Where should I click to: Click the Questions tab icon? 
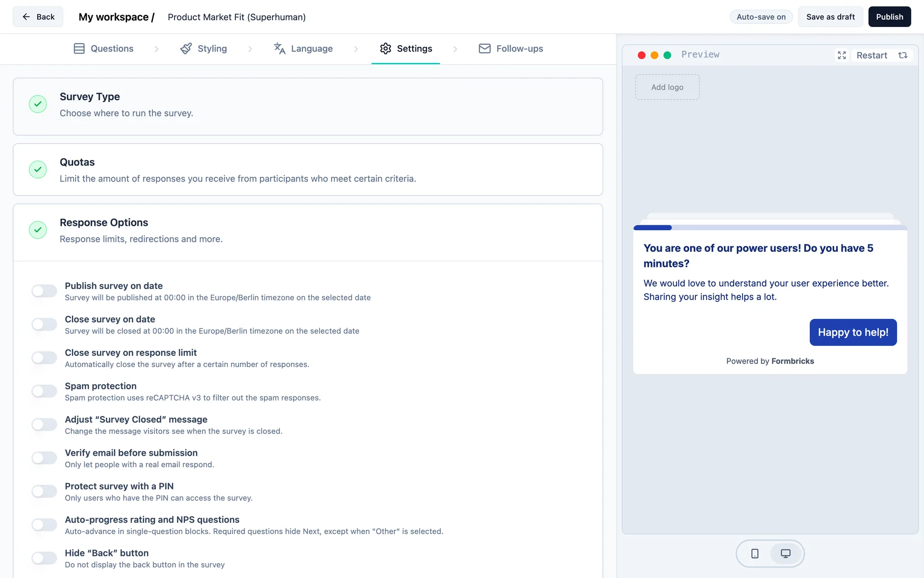click(x=79, y=49)
